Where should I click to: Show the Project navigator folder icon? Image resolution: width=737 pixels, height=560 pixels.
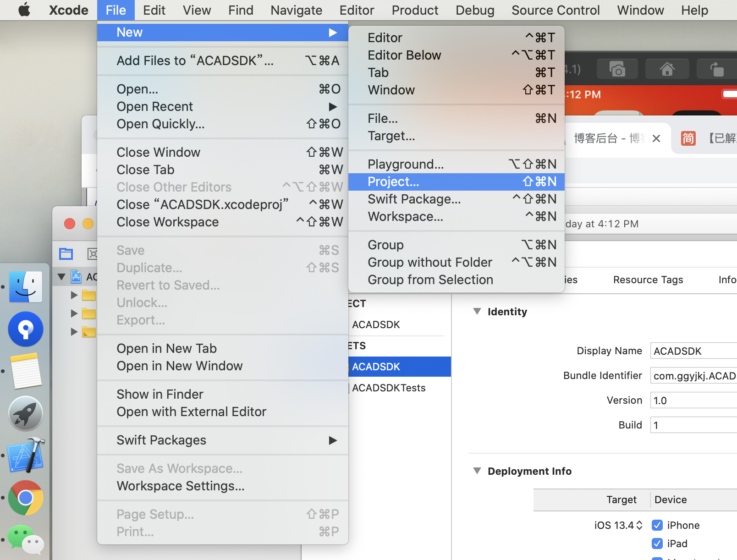pyautogui.click(x=66, y=253)
